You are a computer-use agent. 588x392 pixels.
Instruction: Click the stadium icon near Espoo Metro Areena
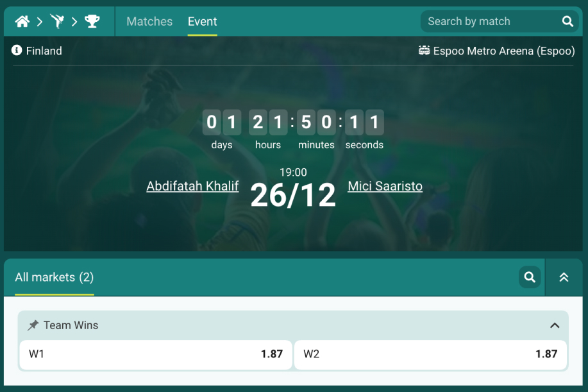pos(424,50)
